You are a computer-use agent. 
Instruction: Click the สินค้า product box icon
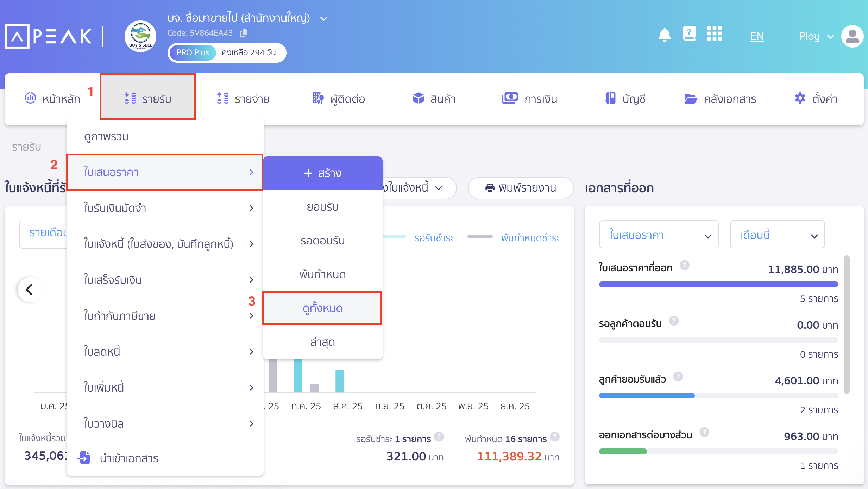(x=418, y=98)
